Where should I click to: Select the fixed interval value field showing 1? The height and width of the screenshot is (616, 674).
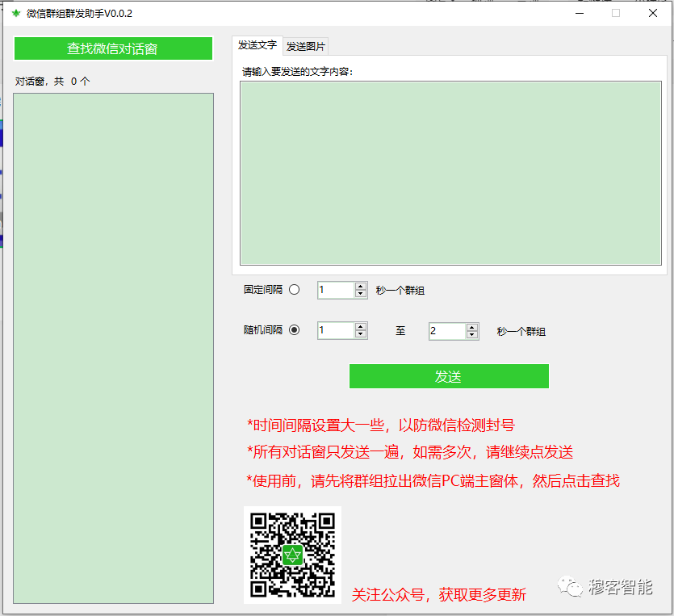(x=335, y=289)
